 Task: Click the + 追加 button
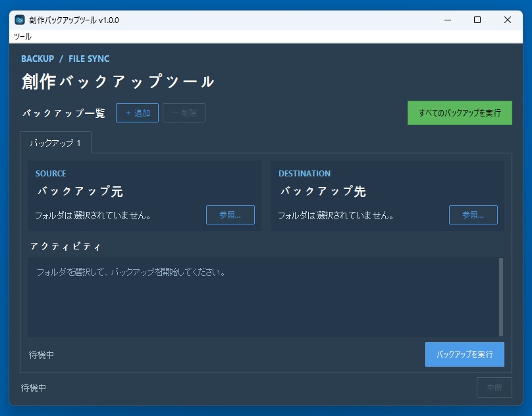tap(137, 113)
